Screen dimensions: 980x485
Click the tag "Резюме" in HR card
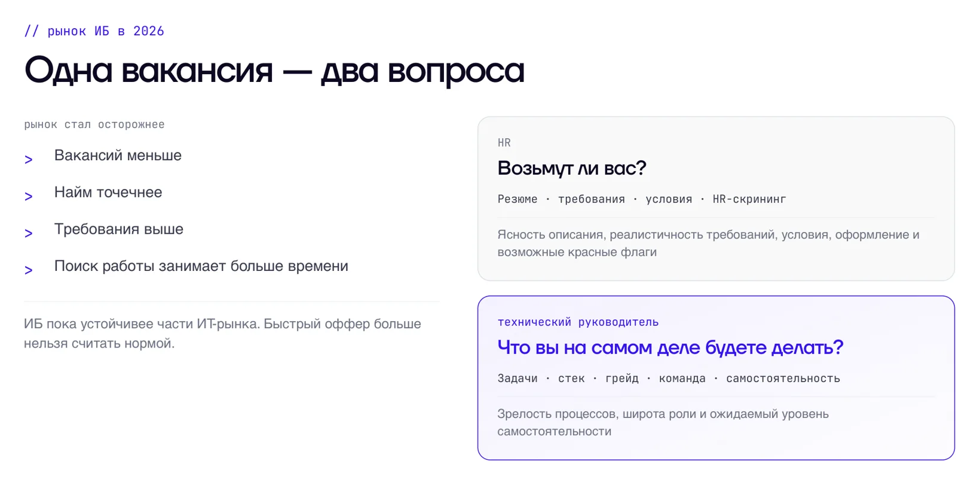click(x=517, y=199)
